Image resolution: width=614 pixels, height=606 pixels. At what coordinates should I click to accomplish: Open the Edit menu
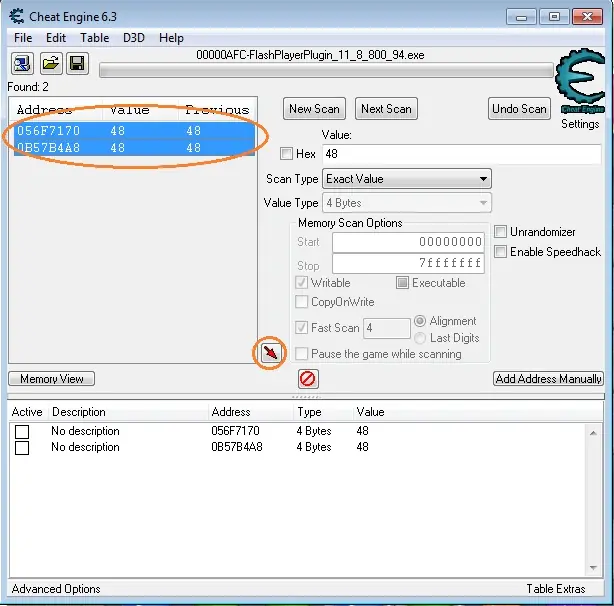click(56, 38)
